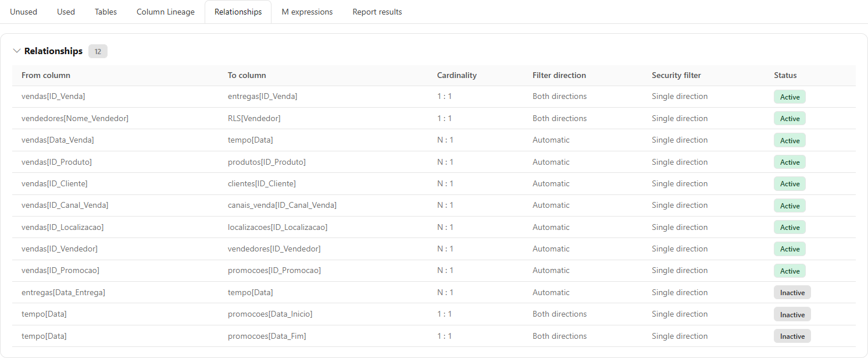This screenshot has width=868, height=358.
Task: Click 1 : 1 cardinality in vendas[ID_Venda] row
Action: (444, 97)
